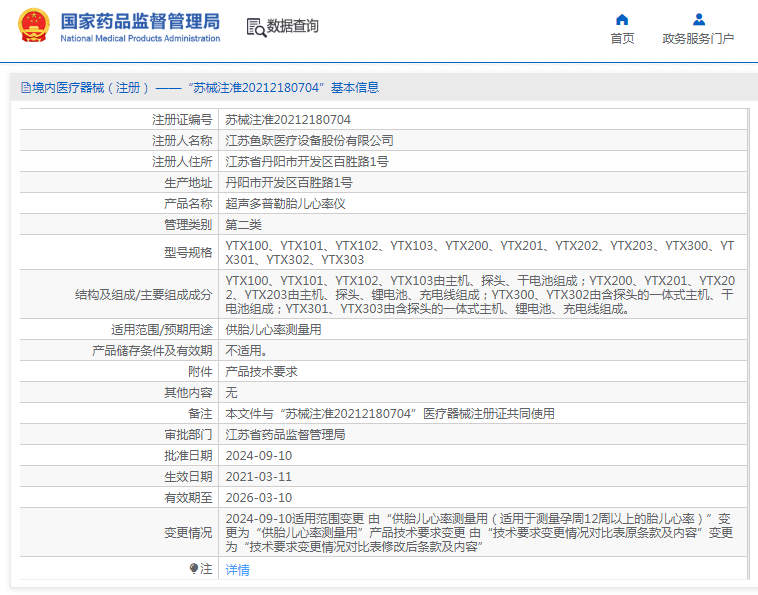Image resolution: width=758 pixels, height=595 pixels.
Task: Click the 审批部门 row label
Action: click(x=188, y=435)
